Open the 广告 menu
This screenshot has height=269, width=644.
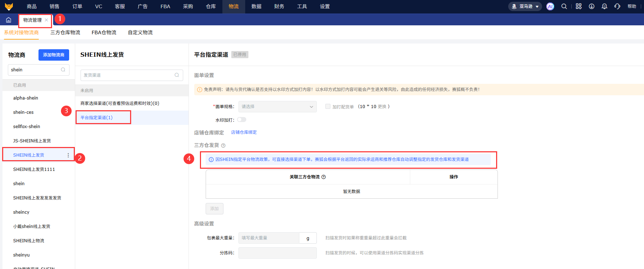point(143,6)
